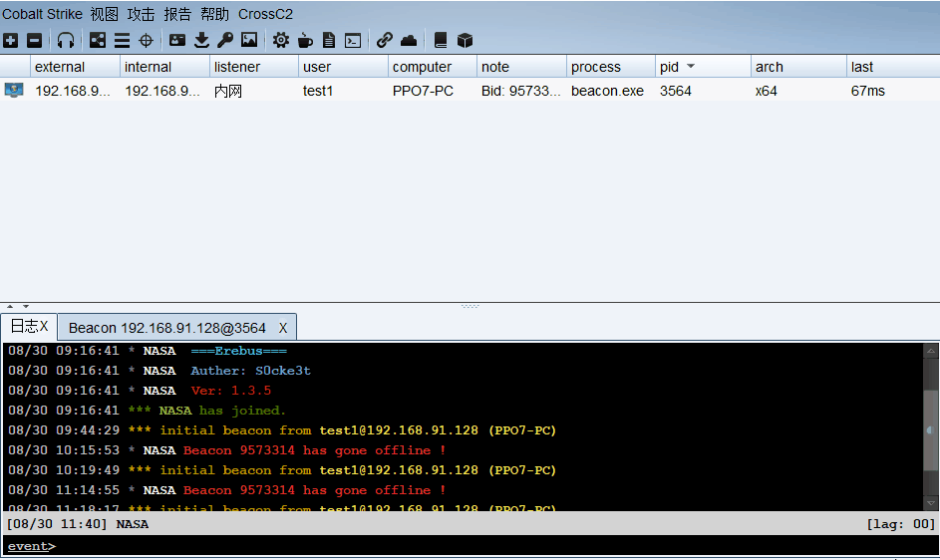Image resolution: width=940 pixels, height=560 pixels.
Task: Sort sessions by the external column header
Action: [x=75, y=67]
